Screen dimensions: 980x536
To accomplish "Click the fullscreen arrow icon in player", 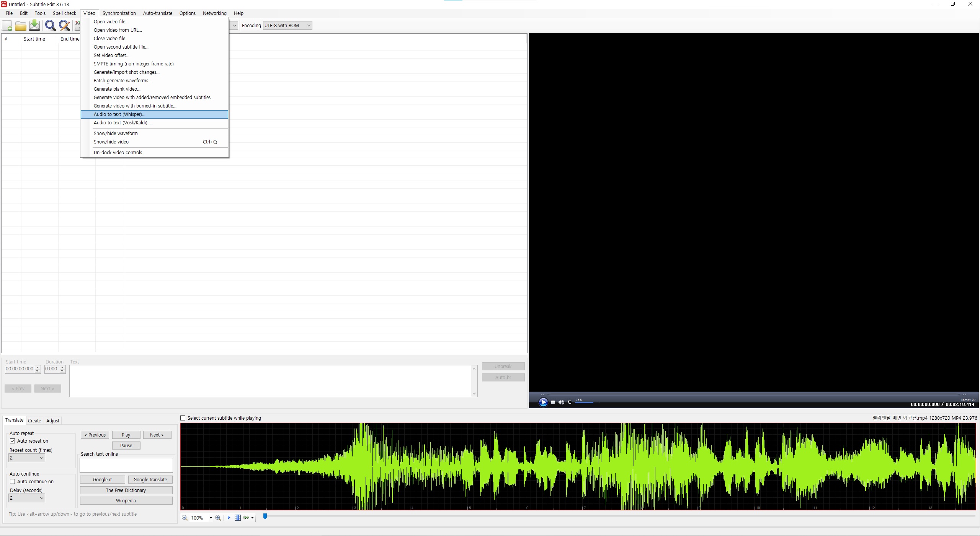I will tap(569, 402).
